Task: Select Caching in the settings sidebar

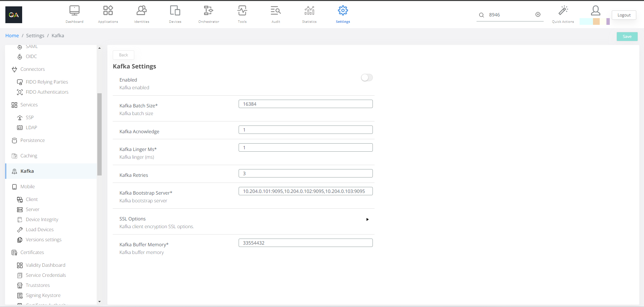Action: 29,156
